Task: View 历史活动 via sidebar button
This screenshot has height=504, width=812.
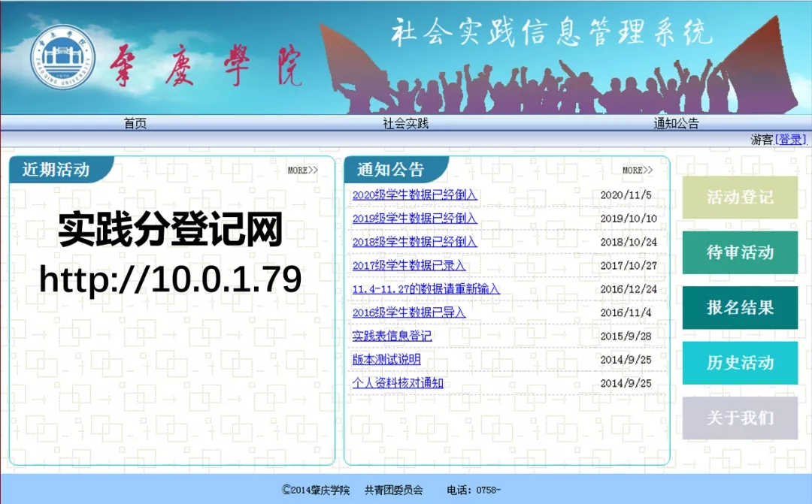Action: click(x=740, y=363)
